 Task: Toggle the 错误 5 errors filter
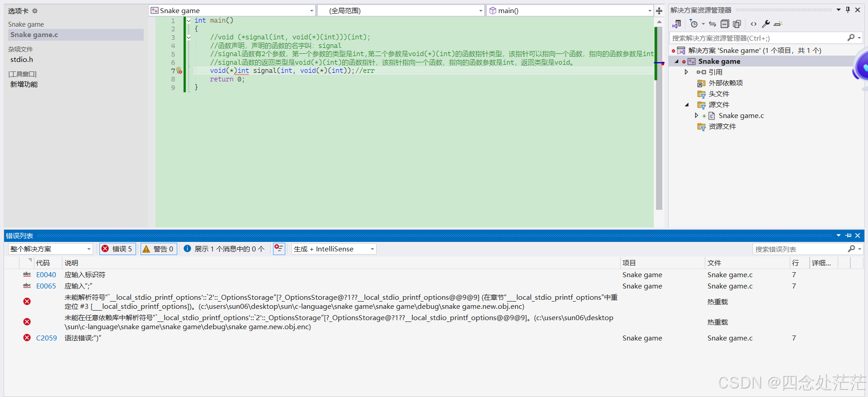[x=118, y=249]
